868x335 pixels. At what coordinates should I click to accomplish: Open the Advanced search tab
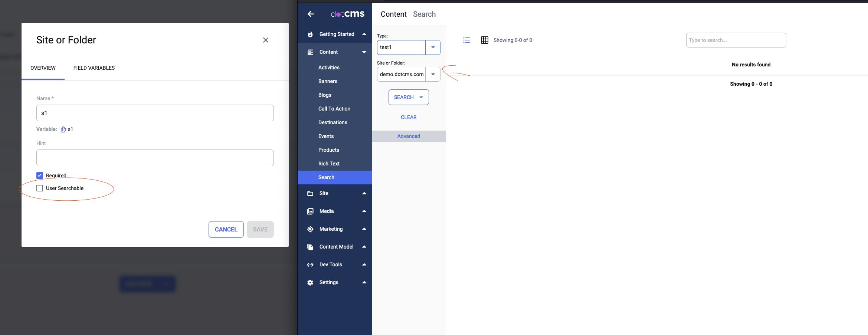[x=409, y=136]
